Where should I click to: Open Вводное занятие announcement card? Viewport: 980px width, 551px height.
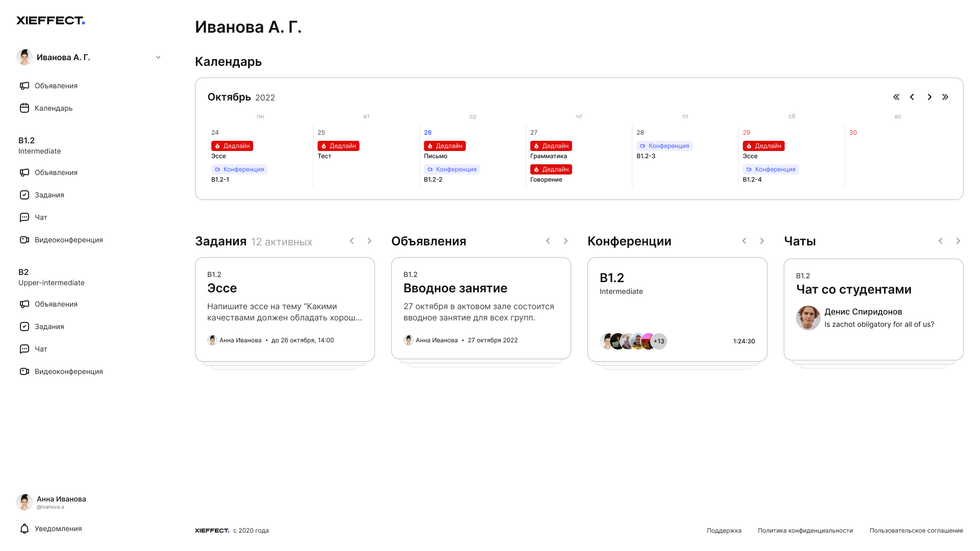point(481,308)
